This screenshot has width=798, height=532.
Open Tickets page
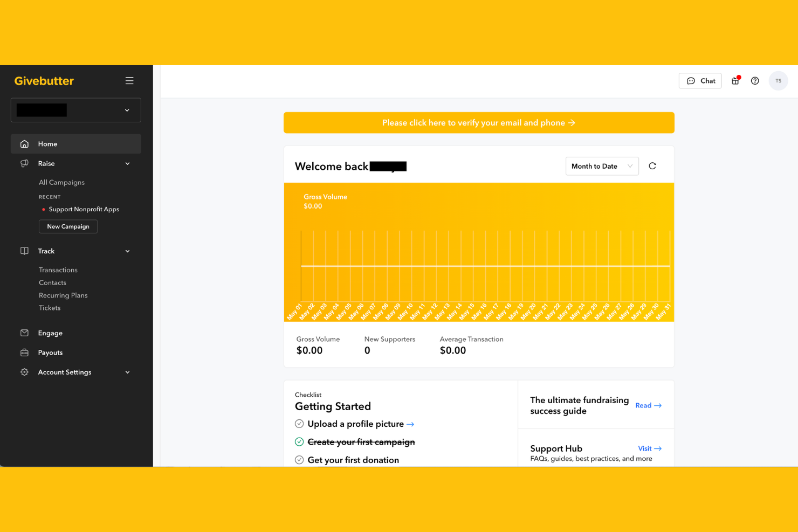[x=50, y=308]
